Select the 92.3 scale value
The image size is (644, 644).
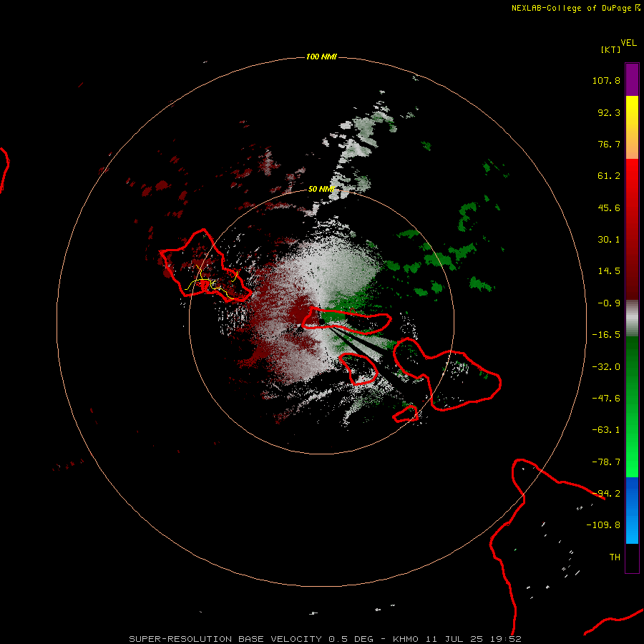coord(609,112)
